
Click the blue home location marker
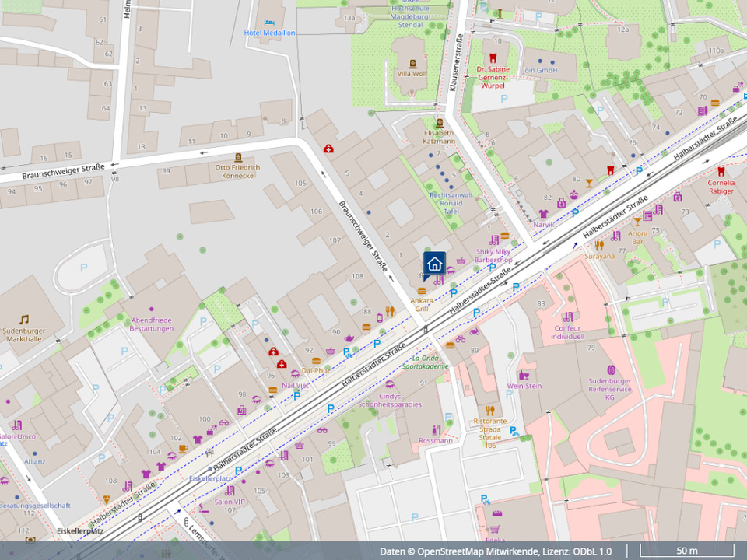click(x=434, y=264)
